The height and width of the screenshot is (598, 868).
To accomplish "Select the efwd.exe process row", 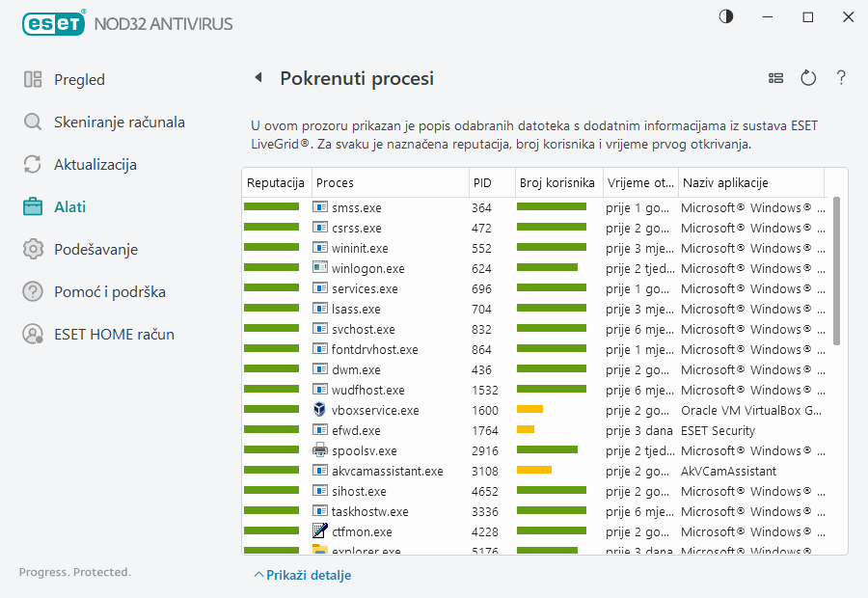I will tap(357, 430).
